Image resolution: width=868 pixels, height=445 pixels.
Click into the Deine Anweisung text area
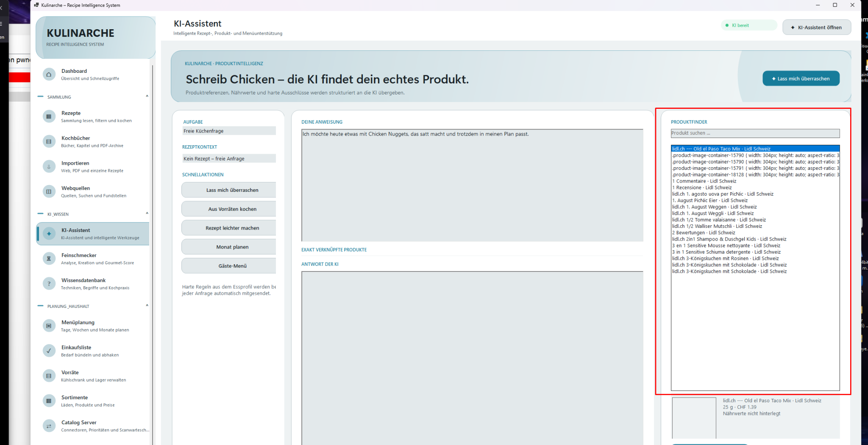pos(472,185)
